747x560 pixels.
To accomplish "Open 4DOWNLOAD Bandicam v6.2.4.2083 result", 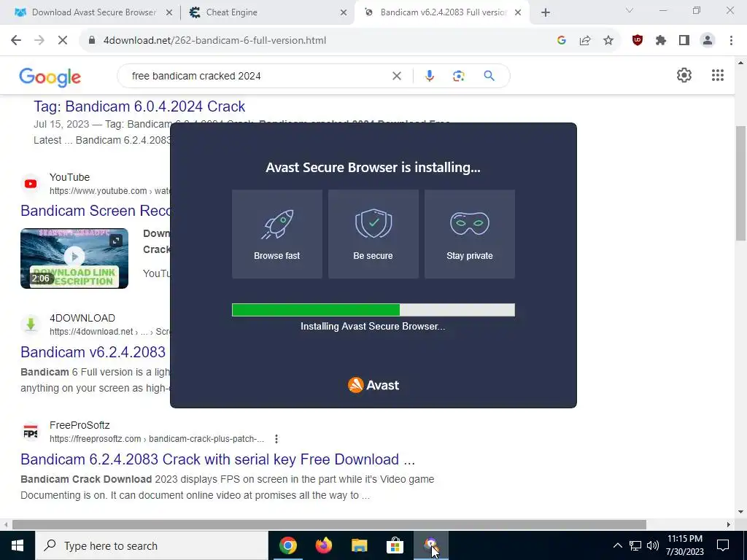I will tap(93, 352).
